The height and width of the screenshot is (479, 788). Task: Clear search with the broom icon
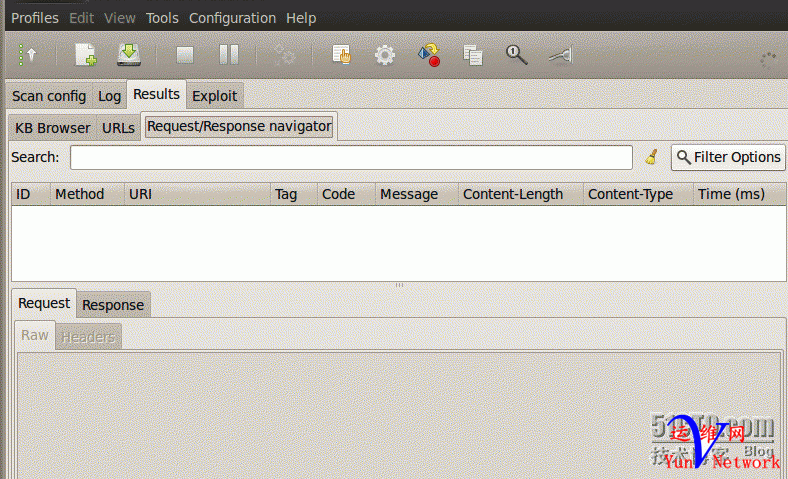pyautogui.click(x=652, y=157)
